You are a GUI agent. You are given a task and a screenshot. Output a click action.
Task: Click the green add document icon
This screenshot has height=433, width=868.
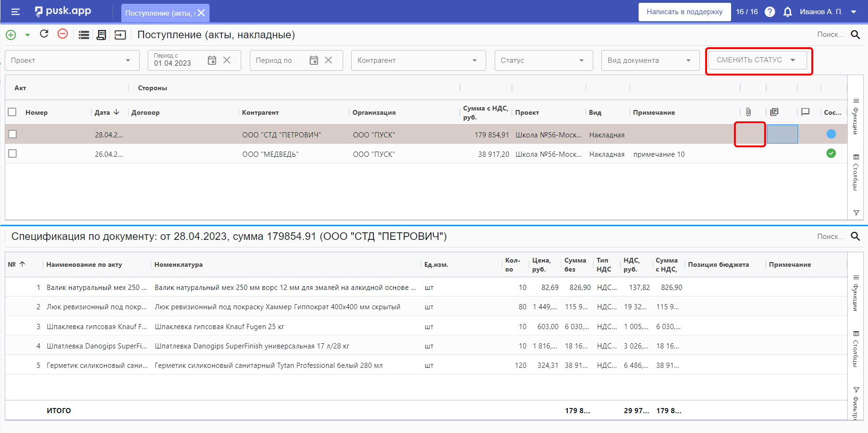tap(11, 35)
